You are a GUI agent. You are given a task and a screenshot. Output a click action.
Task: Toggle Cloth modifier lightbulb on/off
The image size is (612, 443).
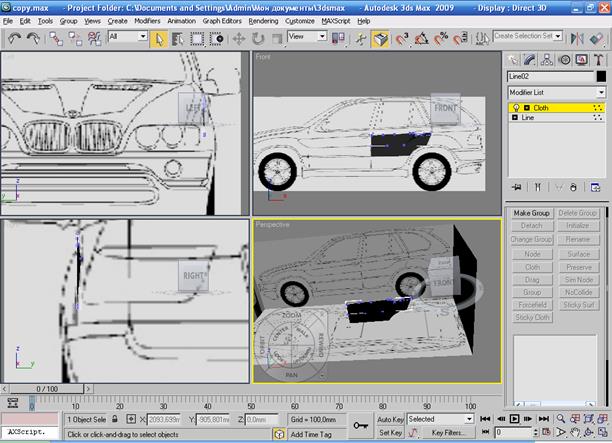(x=516, y=108)
